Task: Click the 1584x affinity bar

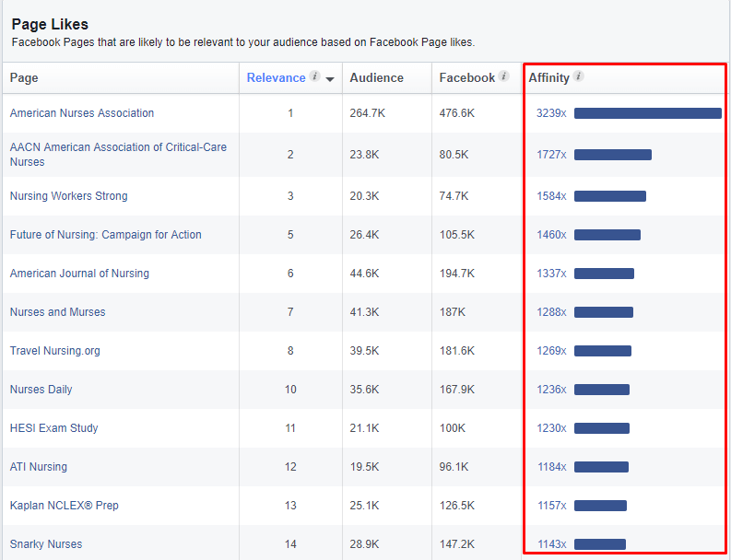Action: click(x=610, y=196)
